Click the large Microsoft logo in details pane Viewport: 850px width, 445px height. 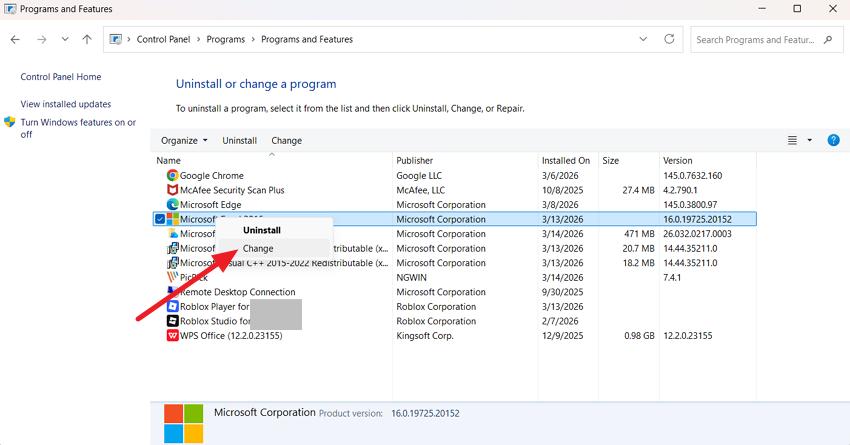pos(184,423)
